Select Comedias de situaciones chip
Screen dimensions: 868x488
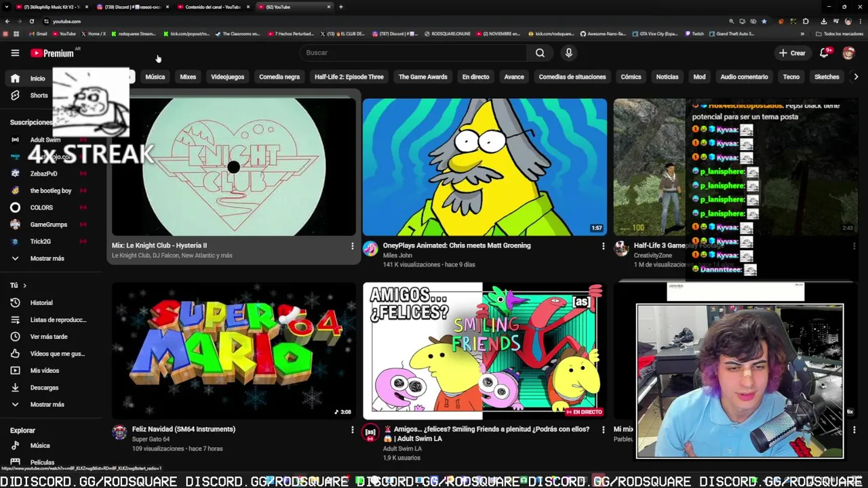tap(572, 77)
